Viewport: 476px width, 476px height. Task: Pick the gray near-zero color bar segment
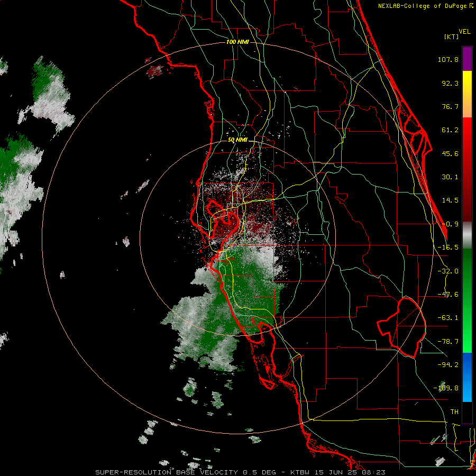tap(467, 235)
